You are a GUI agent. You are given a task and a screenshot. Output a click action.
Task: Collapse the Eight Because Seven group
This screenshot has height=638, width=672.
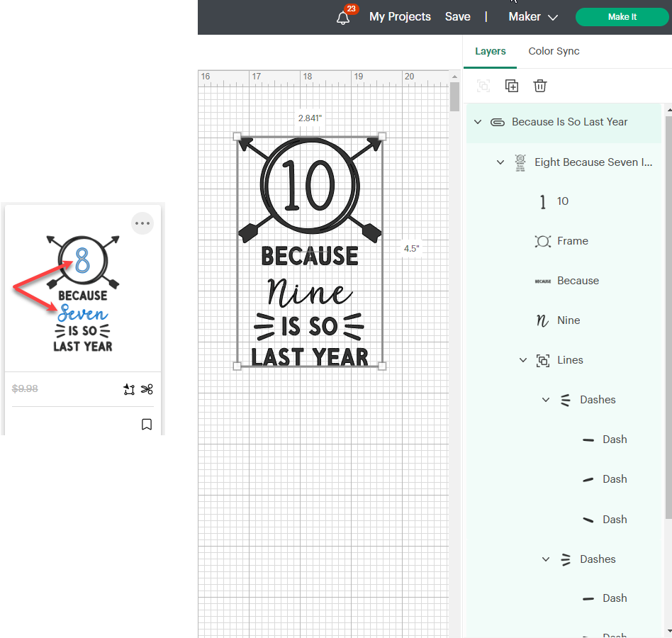coord(500,162)
